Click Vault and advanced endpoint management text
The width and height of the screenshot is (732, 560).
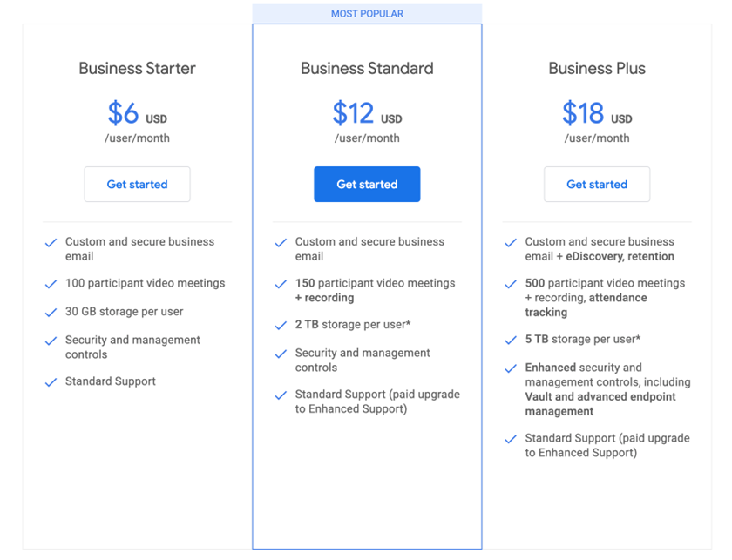pyautogui.click(x=600, y=404)
